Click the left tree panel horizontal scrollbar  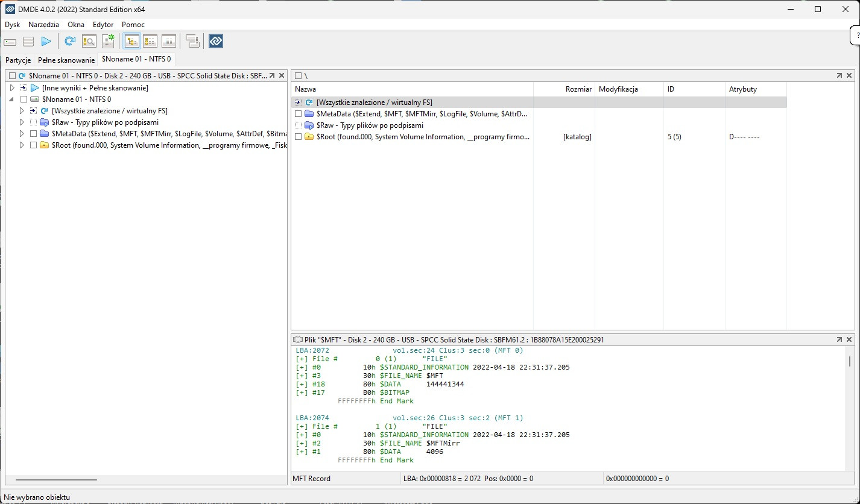point(56,480)
